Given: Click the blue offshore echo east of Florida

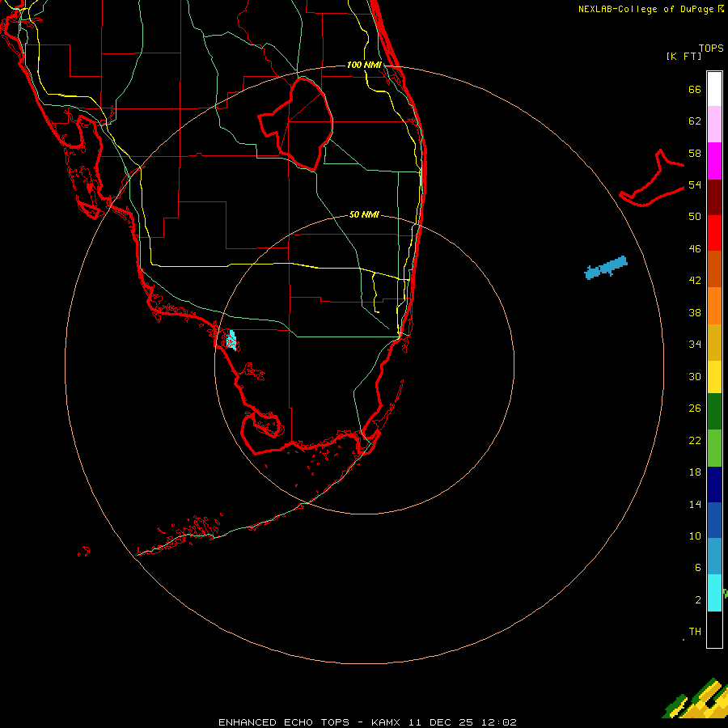Looking at the screenshot, I should (x=606, y=268).
